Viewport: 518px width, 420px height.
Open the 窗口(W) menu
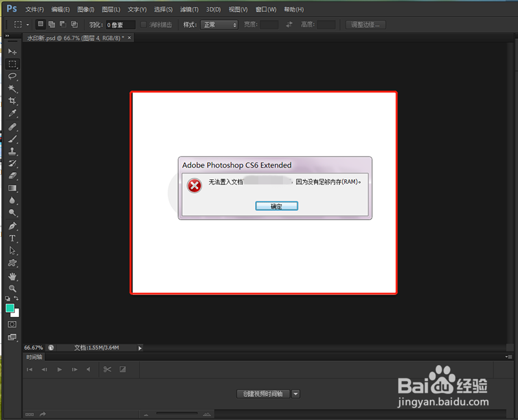click(266, 10)
